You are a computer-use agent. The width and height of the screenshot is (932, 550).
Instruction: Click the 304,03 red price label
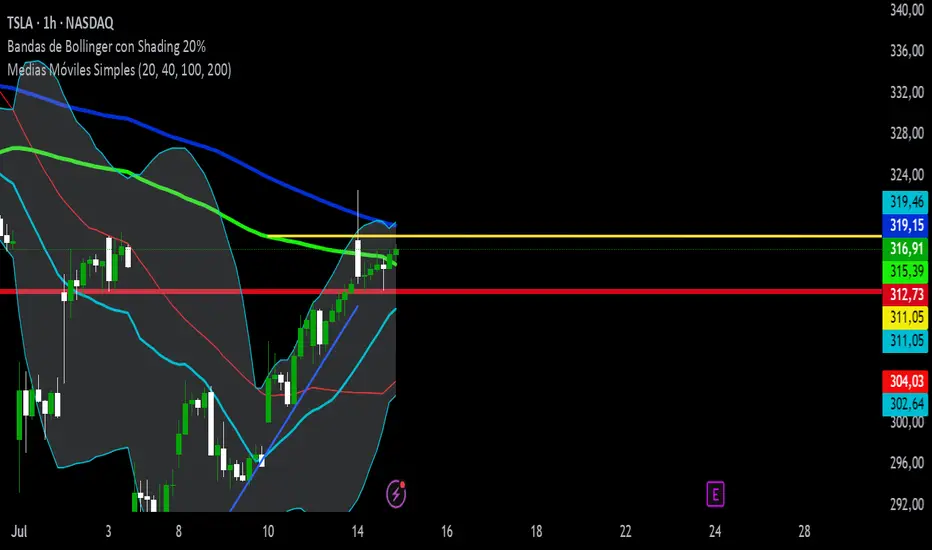point(905,381)
